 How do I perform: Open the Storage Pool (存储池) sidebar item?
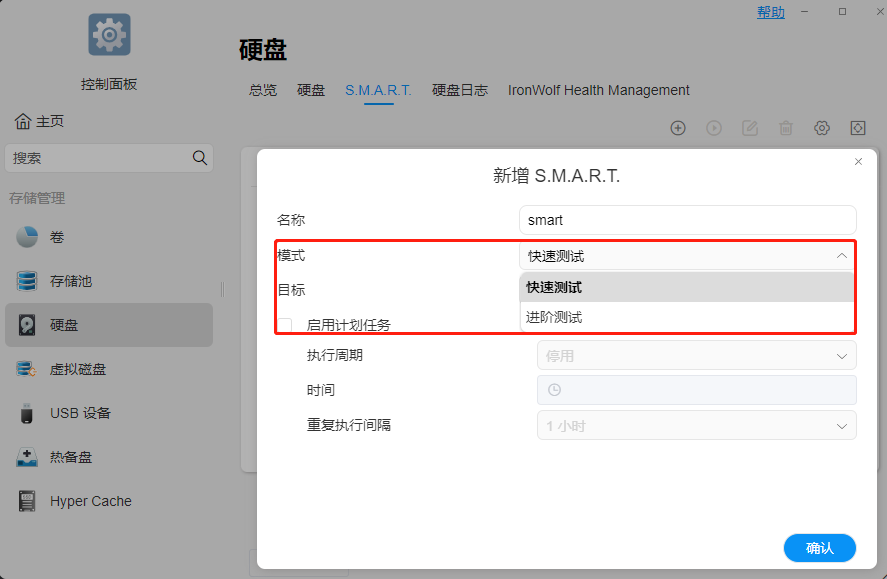[x=70, y=281]
